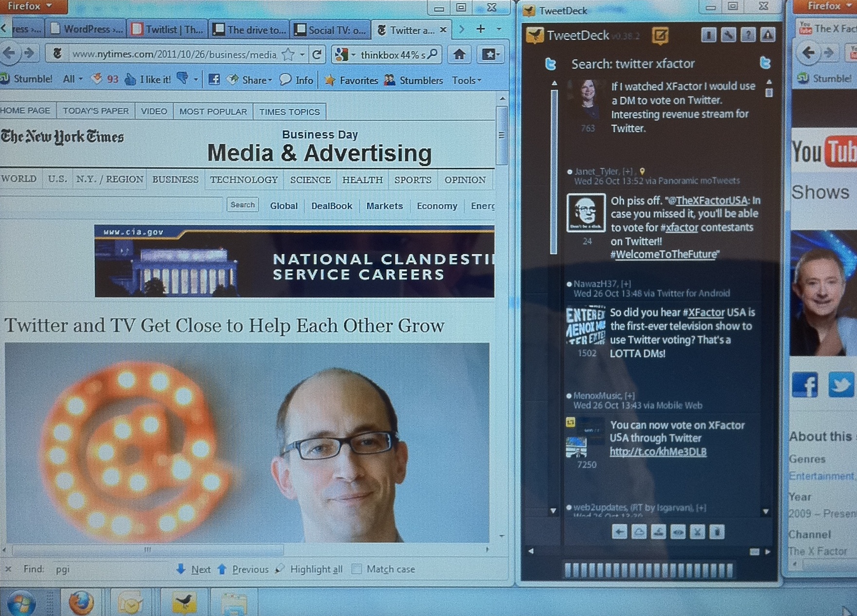Screen dimensions: 857x616
Task: Open the MOST POPULAR tab on NYTimes
Action: coord(213,111)
